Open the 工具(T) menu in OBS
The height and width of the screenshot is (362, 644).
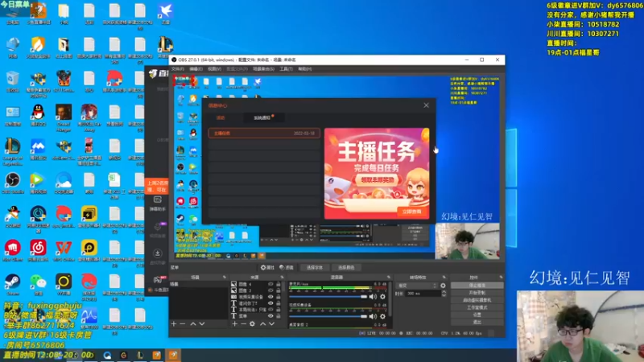click(x=286, y=69)
